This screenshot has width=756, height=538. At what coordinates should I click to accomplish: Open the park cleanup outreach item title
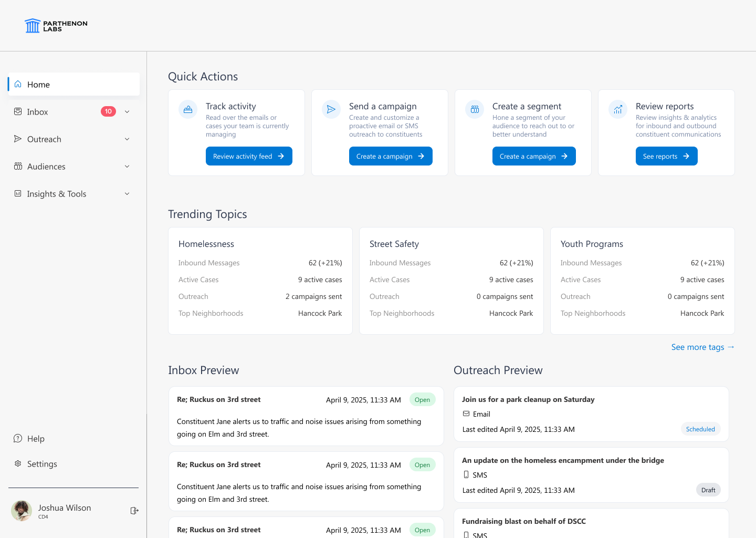click(528, 399)
